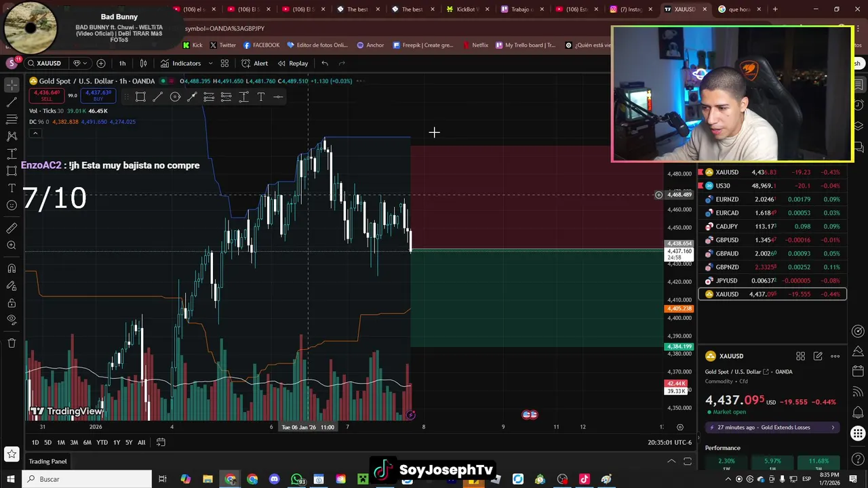868x488 pixels.
Task: Toggle magnet mode for drawings
Action: click(x=12, y=268)
